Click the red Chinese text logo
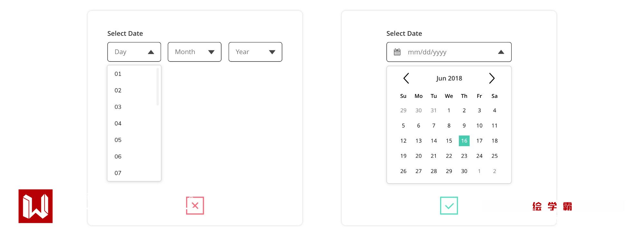The height and width of the screenshot is (236, 644). coord(552,206)
